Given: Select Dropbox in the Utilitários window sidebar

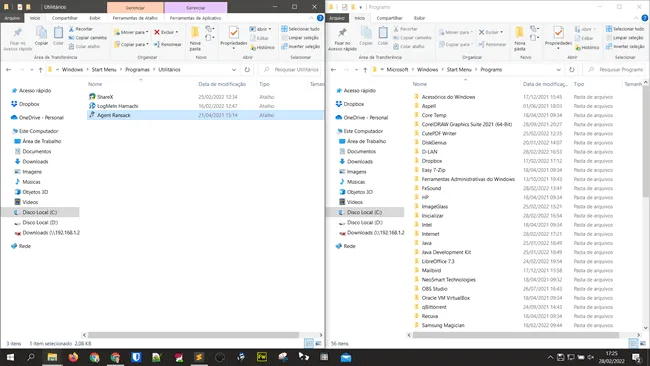Looking at the screenshot, I should coord(29,104).
